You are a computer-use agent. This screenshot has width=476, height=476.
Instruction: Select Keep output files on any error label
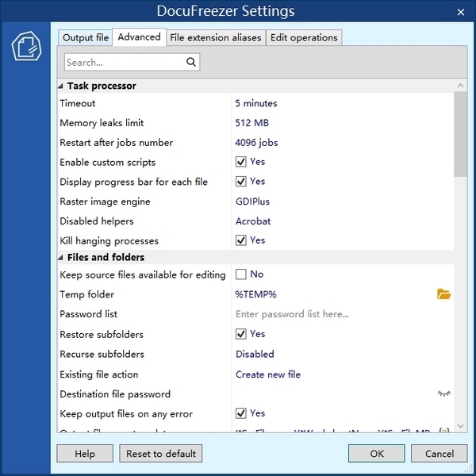pos(126,414)
